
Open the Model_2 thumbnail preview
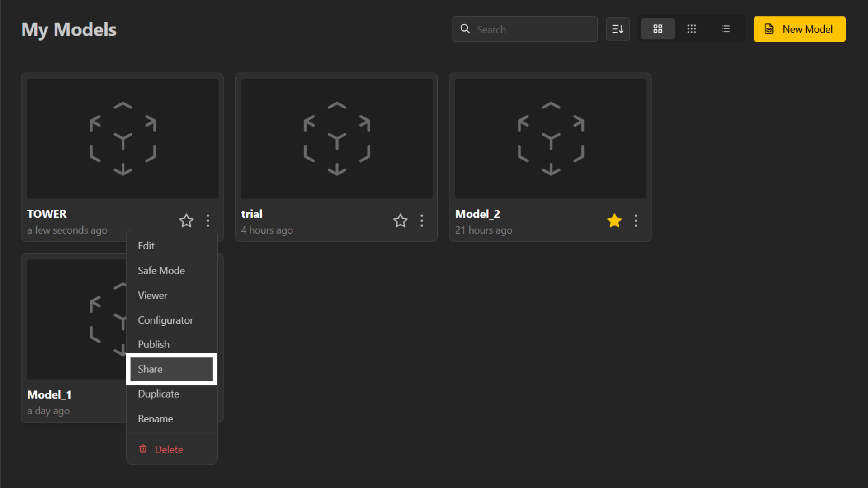coord(551,139)
